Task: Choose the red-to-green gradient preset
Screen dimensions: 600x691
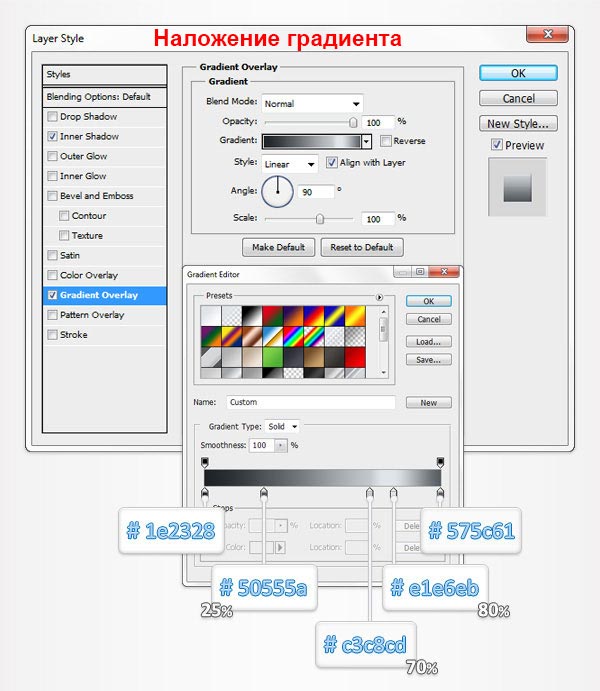Action: [273, 316]
